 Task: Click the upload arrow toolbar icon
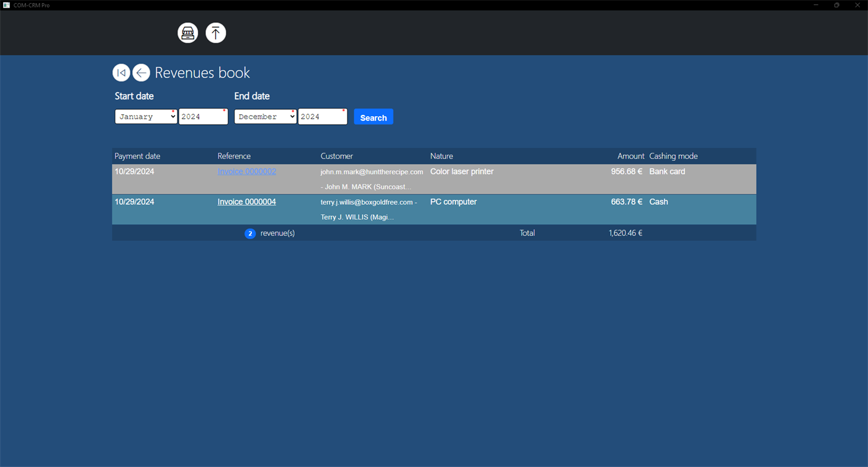click(x=215, y=33)
